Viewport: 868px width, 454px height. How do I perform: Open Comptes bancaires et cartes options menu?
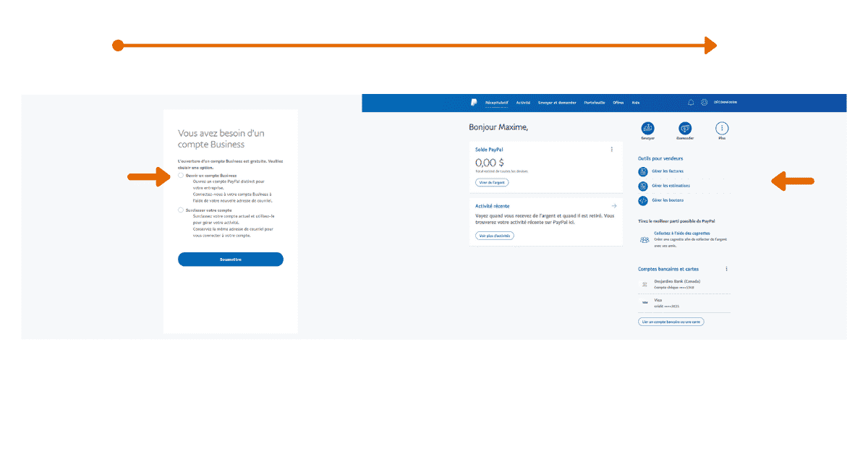pos(726,269)
